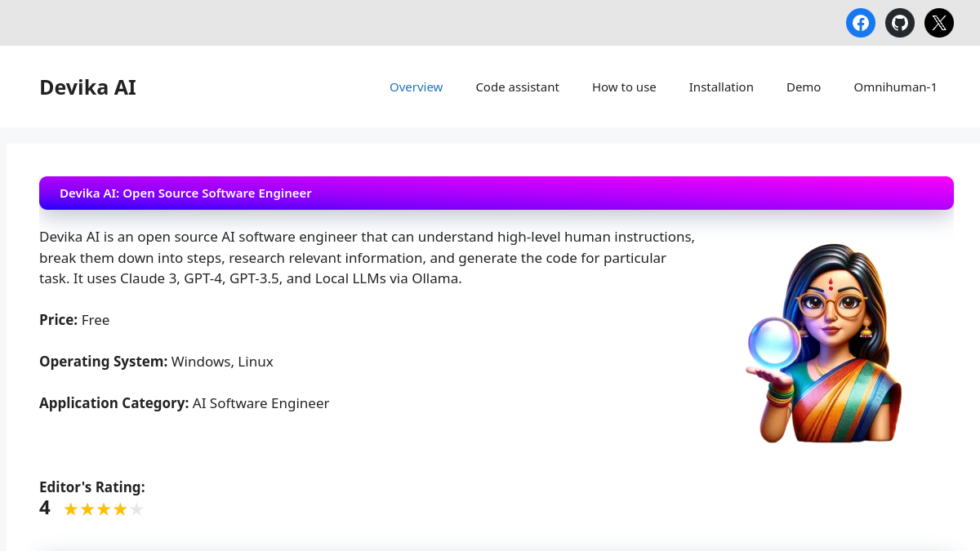980x551 pixels.
Task: Open the Facebook social icon
Action: point(861,23)
